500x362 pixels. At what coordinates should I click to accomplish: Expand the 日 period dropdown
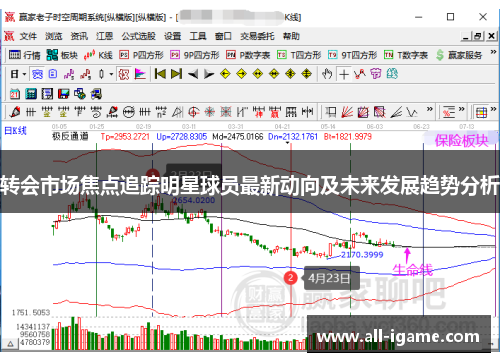(24, 74)
